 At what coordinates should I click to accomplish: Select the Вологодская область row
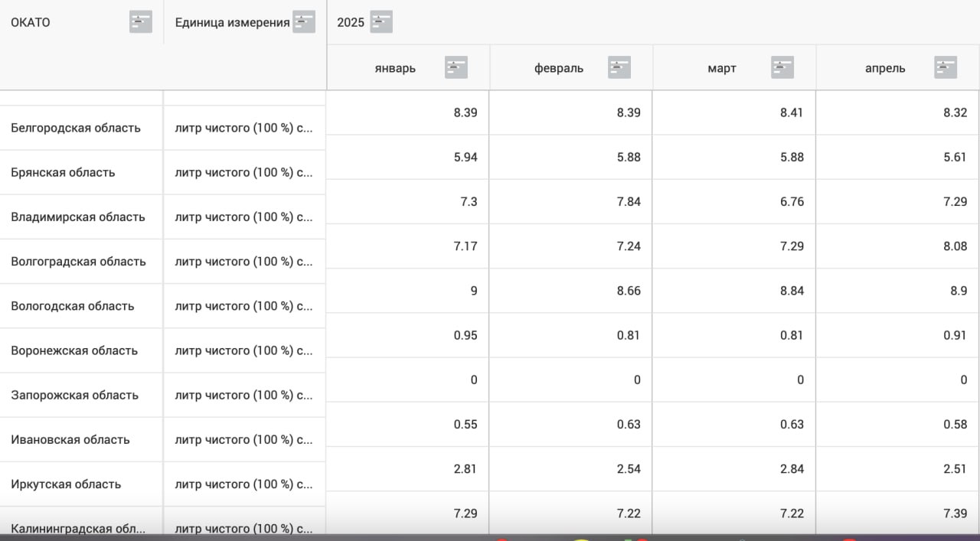tap(73, 305)
